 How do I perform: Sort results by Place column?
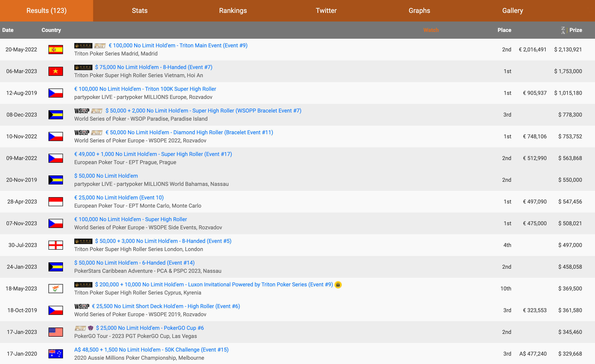coord(504,30)
